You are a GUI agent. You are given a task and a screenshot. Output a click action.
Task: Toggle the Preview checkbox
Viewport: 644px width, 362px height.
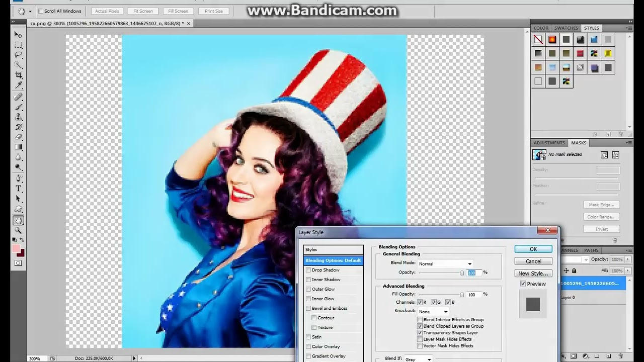tap(523, 284)
